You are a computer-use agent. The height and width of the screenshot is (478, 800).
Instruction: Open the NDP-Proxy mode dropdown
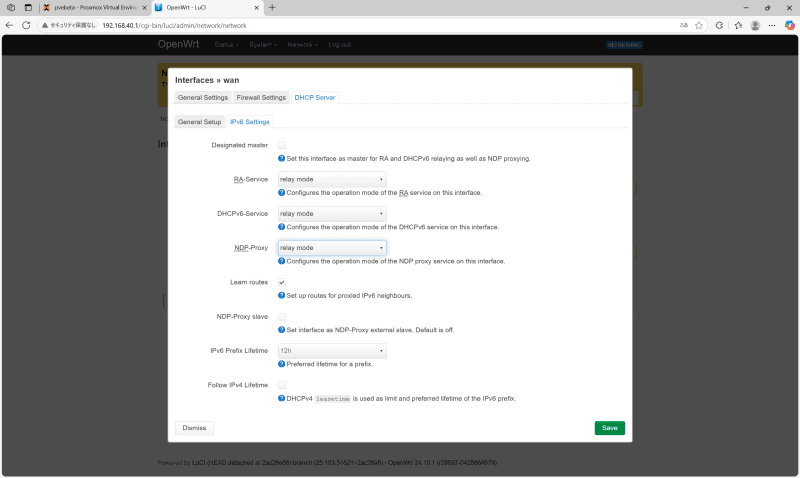[x=332, y=248]
